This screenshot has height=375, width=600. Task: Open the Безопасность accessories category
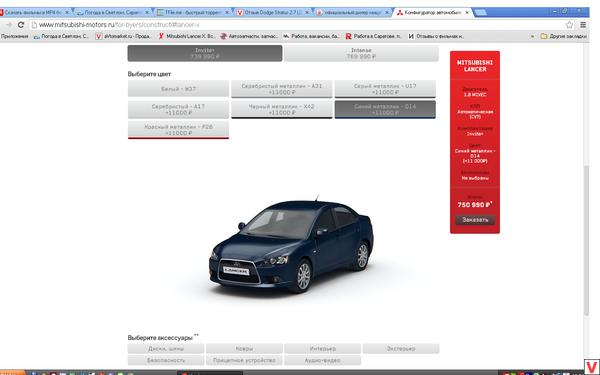tap(166, 360)
